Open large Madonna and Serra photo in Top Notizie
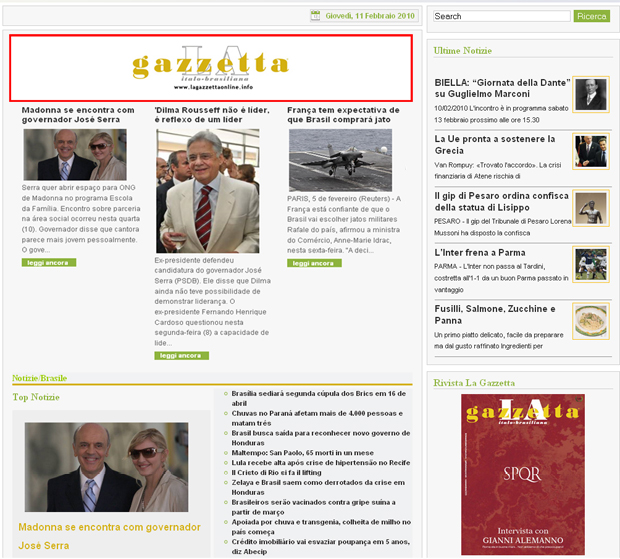Screen dimensions: 620x559 (106, 467)
